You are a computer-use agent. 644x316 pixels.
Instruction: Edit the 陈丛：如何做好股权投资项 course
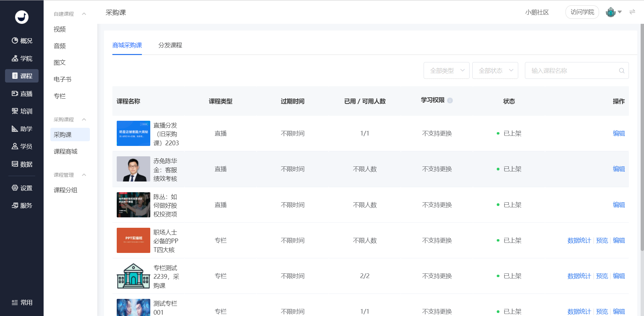coord(619,205)
